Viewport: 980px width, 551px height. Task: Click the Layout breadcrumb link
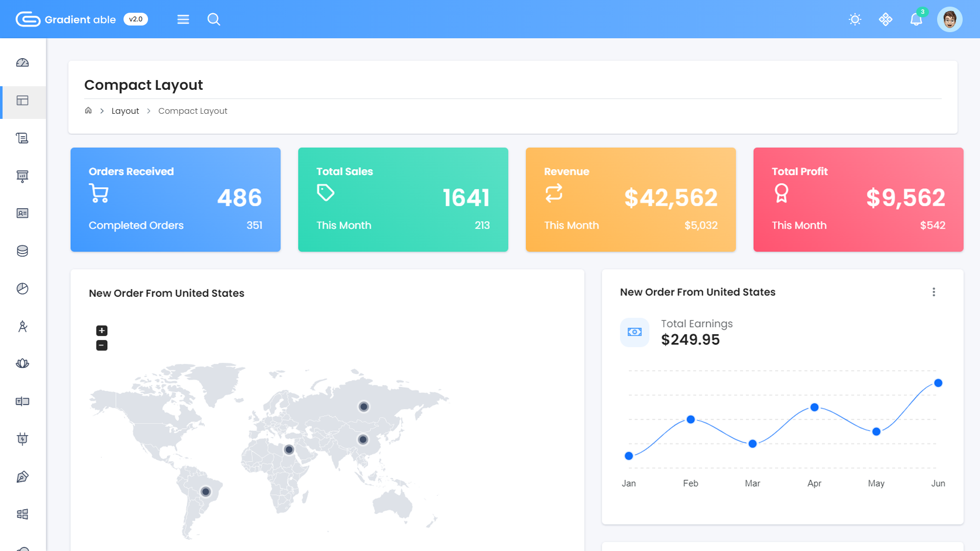click(x=125, y=111)
